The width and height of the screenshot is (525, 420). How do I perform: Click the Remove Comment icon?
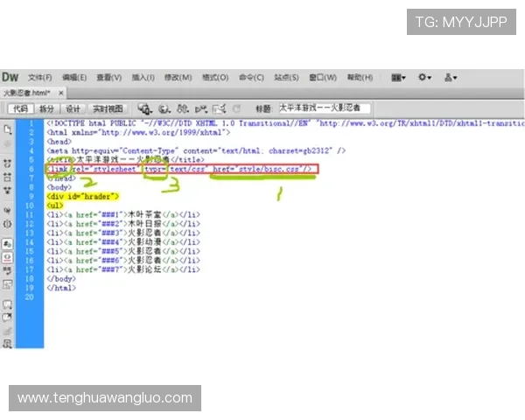click(7, 317)
